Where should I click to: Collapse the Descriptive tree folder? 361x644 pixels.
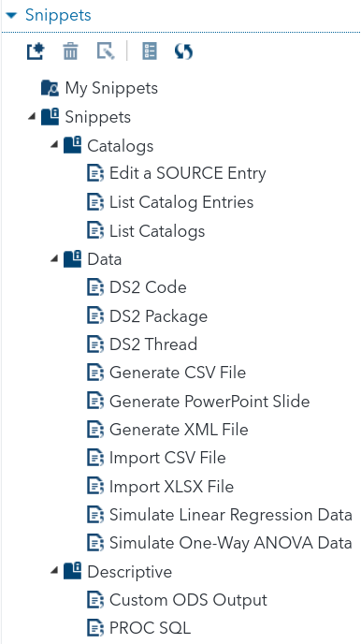54,571
